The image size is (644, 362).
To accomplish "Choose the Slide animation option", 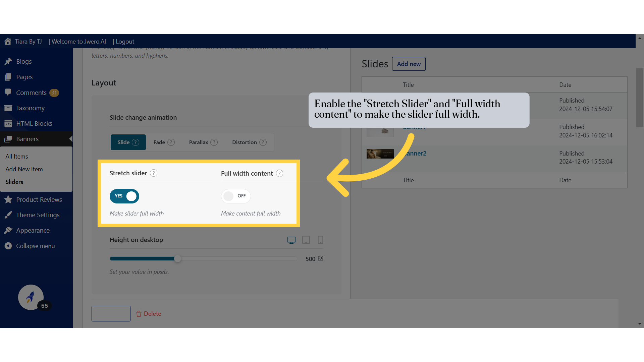I will click(128, 142).
